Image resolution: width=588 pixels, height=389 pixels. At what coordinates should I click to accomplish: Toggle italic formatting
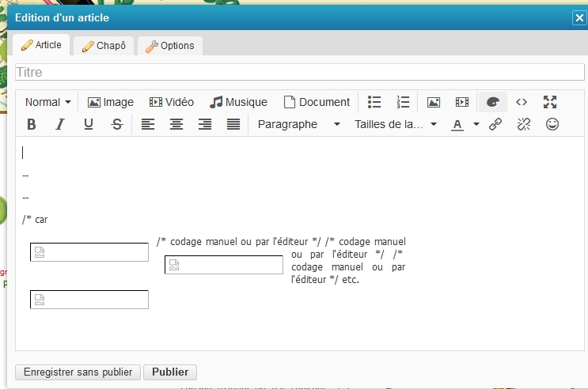(59, 124)
